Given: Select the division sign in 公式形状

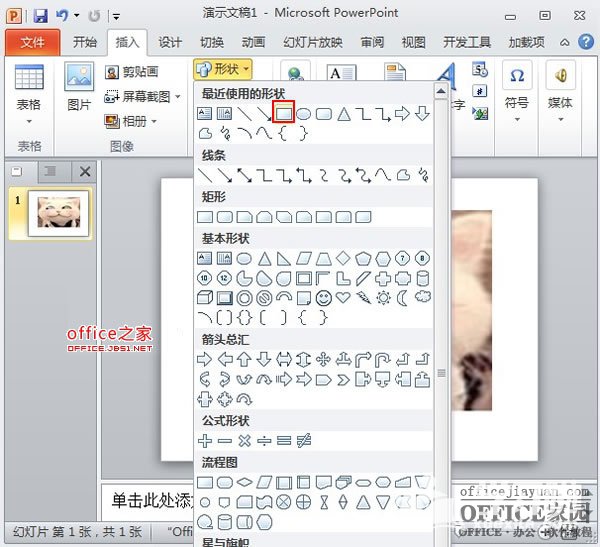Looking at the screenshot, I should tap(264, 441).
